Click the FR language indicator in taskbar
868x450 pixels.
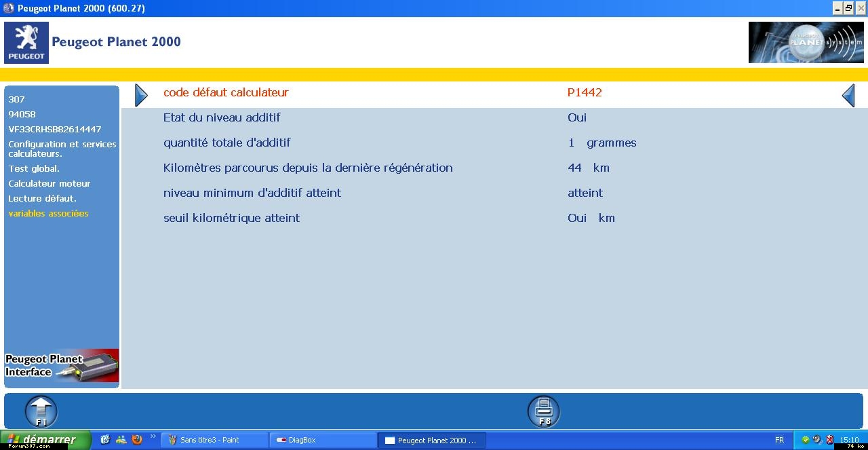(x=779, y=440)
